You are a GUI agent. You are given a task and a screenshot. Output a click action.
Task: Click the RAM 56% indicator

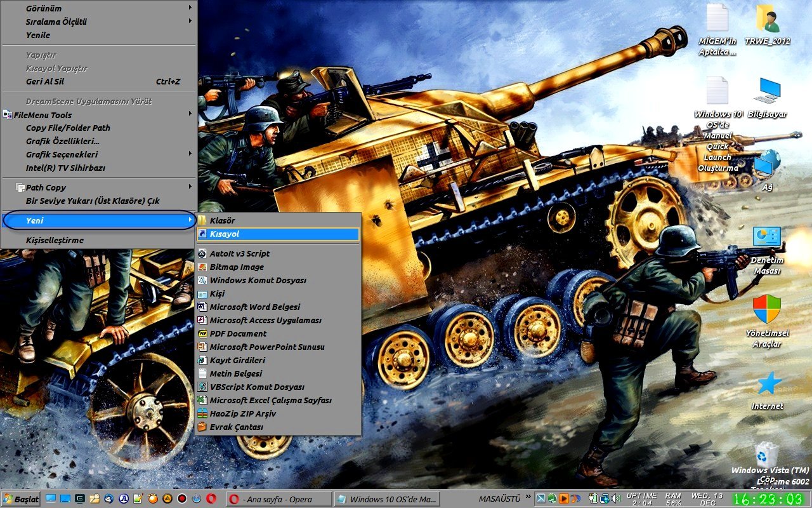(674, 499)
